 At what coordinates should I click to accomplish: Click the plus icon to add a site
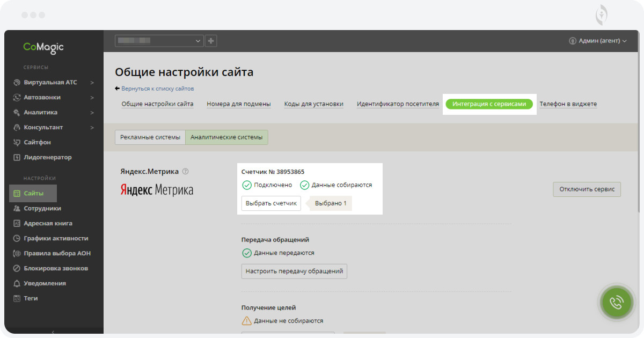pyautogui.click(x=211, y=41)
